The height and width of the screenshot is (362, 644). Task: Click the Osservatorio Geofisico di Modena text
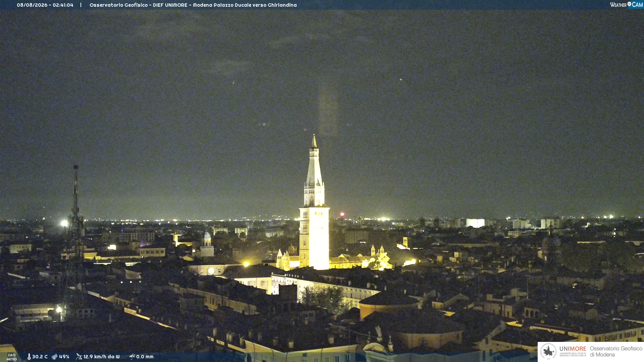coord(616,352)
